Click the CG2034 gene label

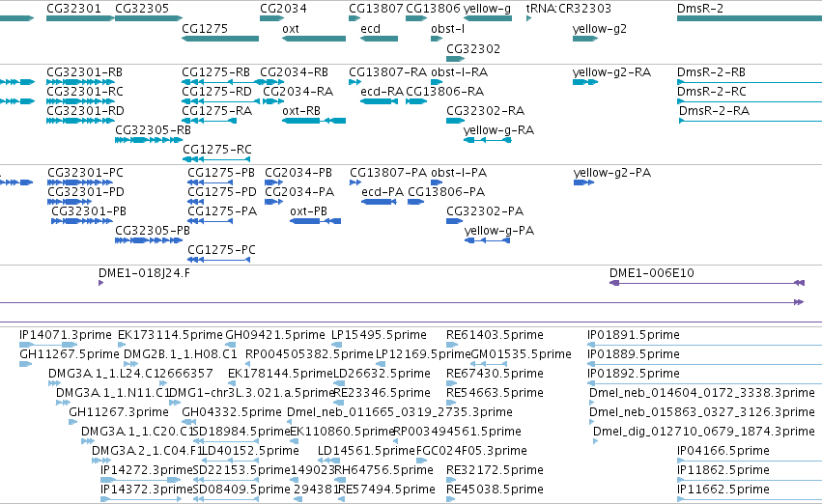point(283,9)
